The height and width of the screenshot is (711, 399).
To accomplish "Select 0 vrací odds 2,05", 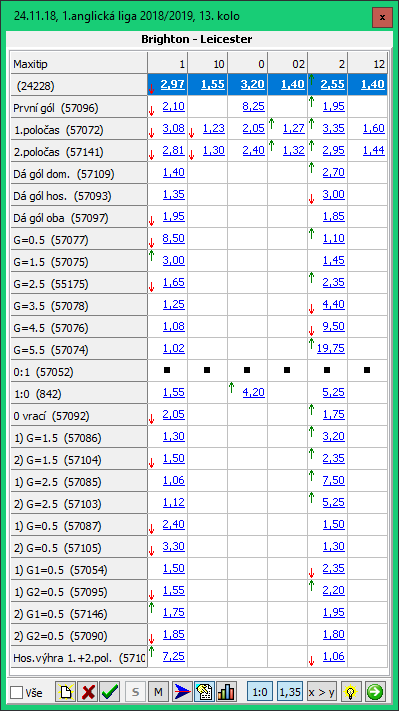I will pos(174,415).
